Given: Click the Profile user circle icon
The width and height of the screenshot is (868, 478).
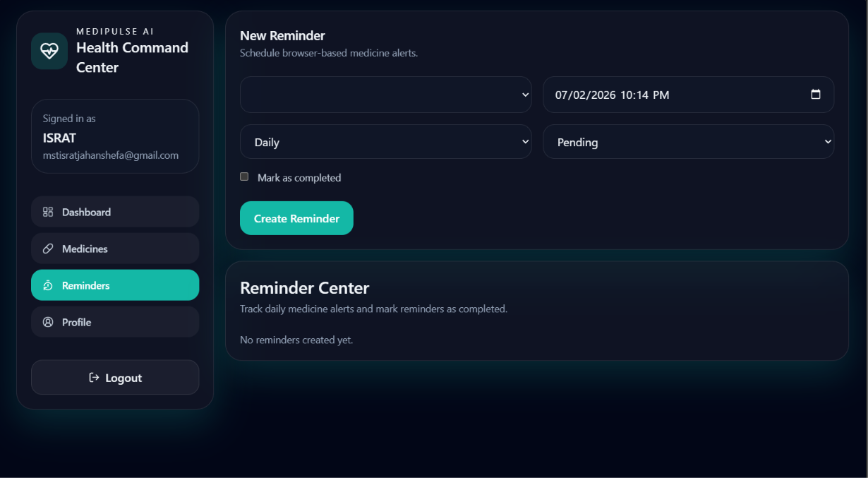Looking at the screenshot, I should [x=48, y=322].
